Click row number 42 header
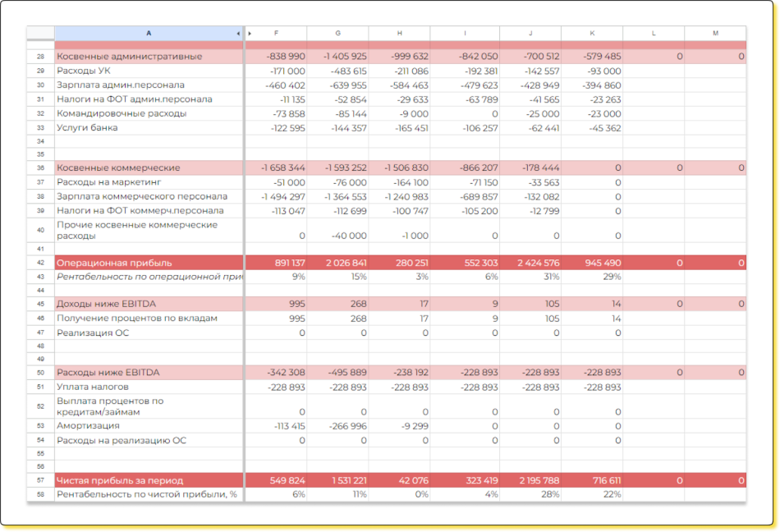 (40, 263)
